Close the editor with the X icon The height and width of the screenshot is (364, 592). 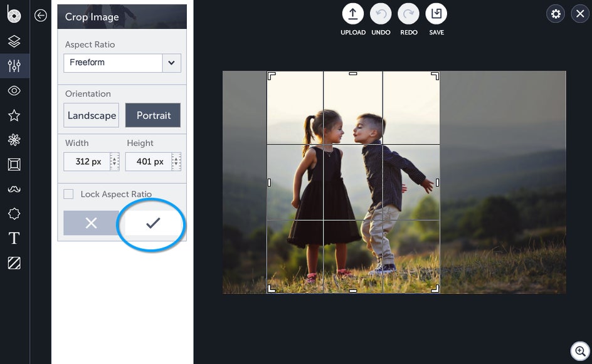tap(580, 14)
